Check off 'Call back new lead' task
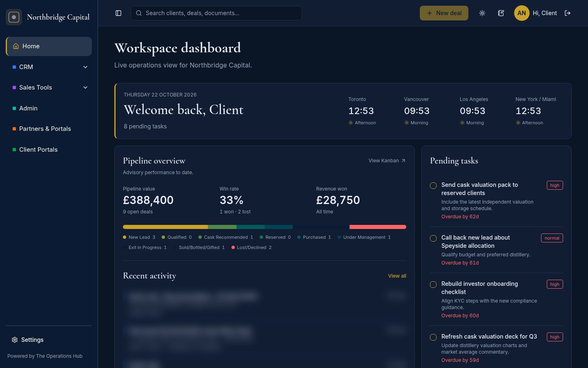This screenshot has height=368, width=588. click(x=433, y=238)
